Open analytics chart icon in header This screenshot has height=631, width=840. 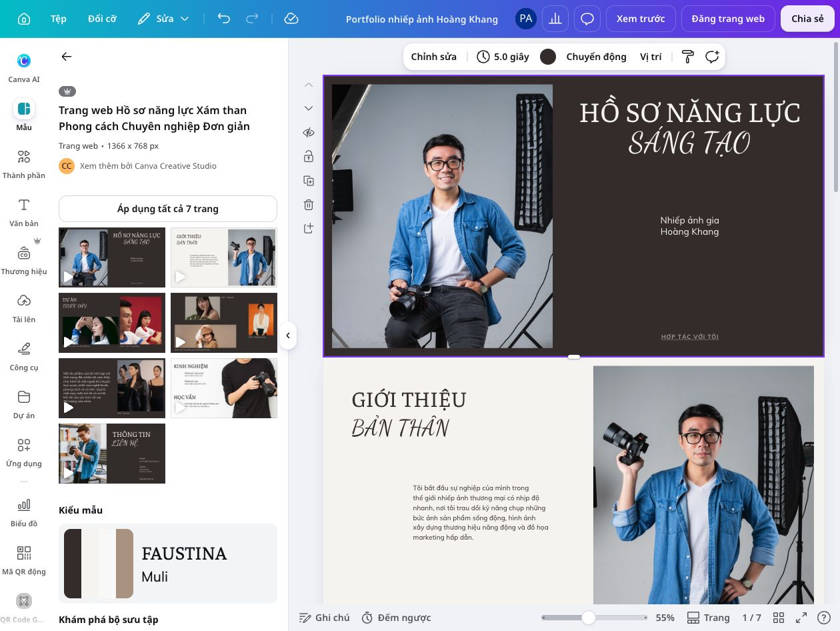click(x=555, y=19)
